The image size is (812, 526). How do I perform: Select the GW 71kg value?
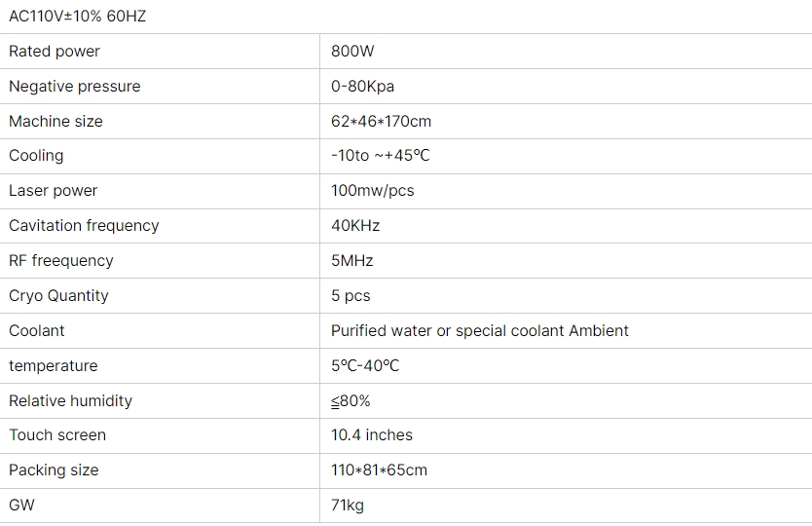(348, 506)
